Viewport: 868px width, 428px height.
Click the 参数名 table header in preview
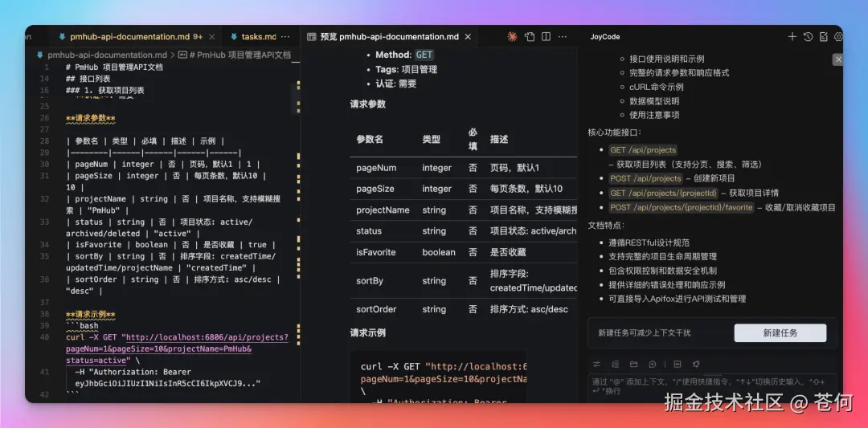(369, 140)
